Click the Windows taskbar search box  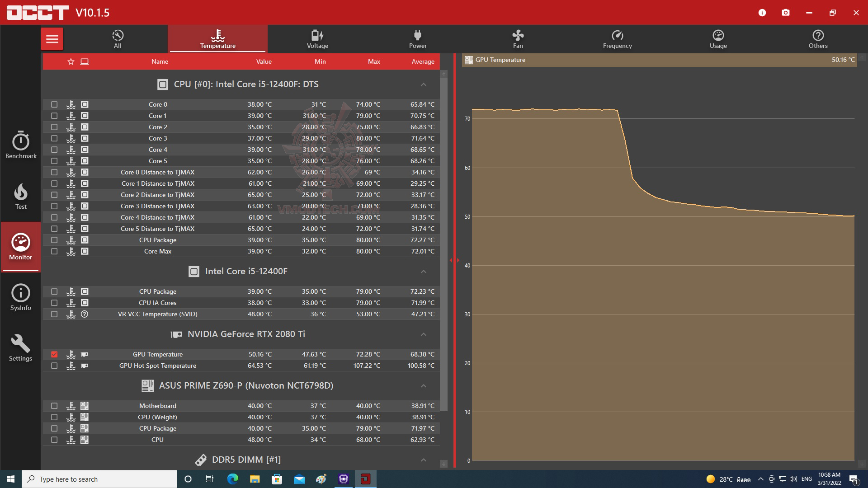pyautogui.click(x=99, y=479)
